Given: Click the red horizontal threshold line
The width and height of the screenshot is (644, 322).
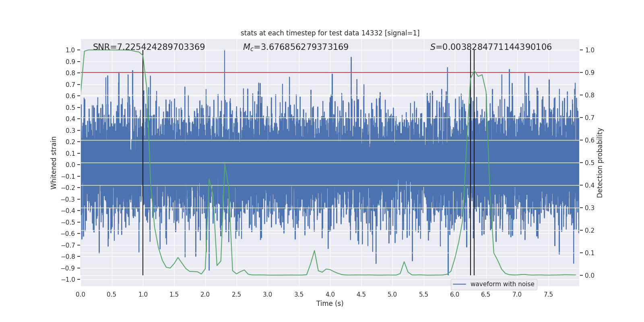Looking at the screenshot, I should tap(330, 72).
